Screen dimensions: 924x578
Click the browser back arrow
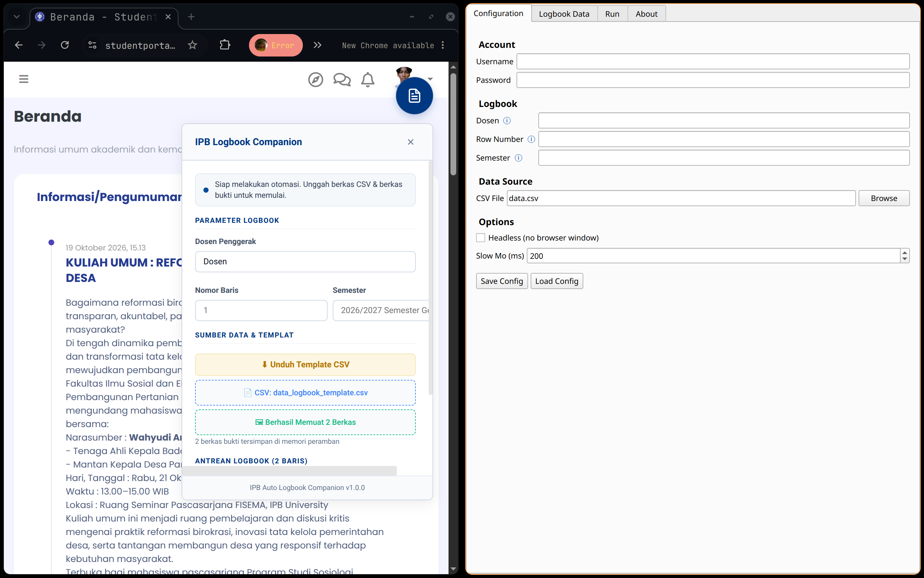click(19, 45)
